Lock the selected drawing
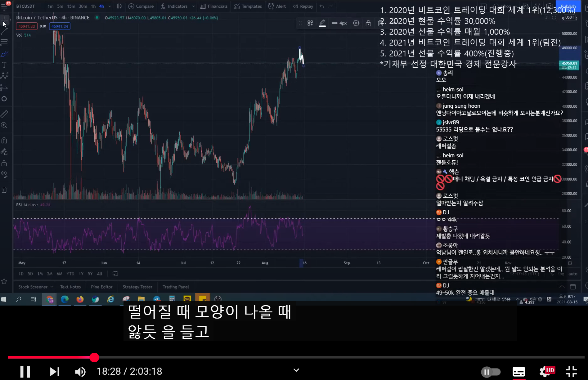Viewport: 588px width, 380px height. point(368,23)
